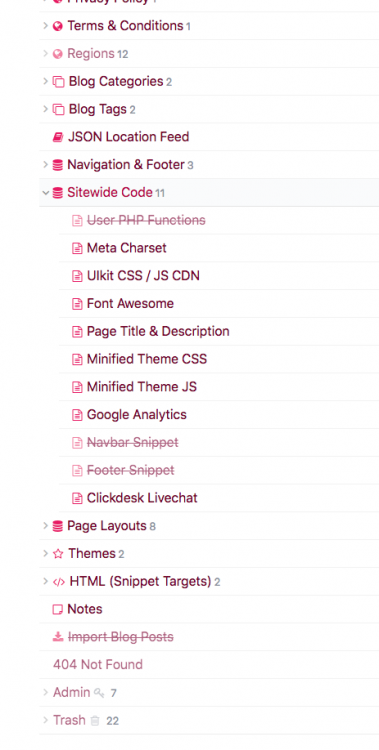
Task: Expand the Blog Tags chevron
Action: (45, 109)
